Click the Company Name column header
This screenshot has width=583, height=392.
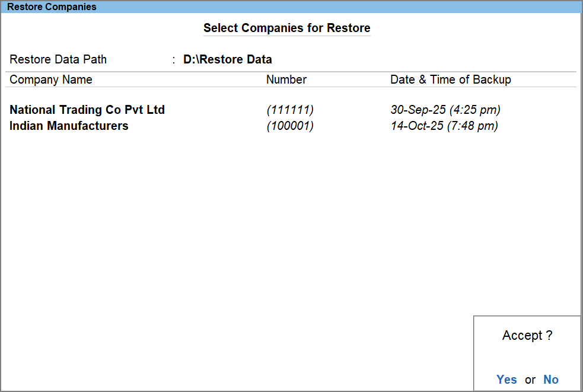(x=50, y=79)
